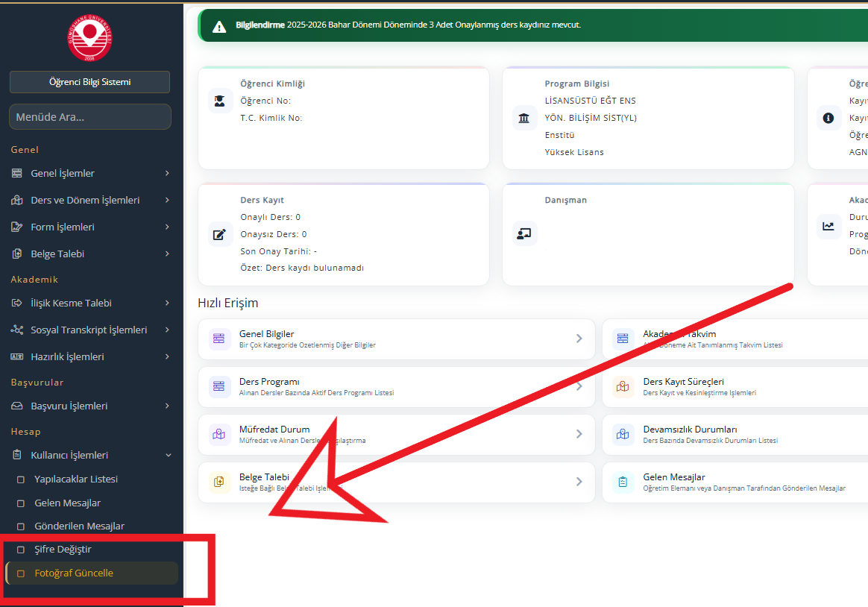Viewport: 868px width, 607px height.
Task: Click the Ders ve Dönem İşlemleri icon
Action: pos(17,200)
